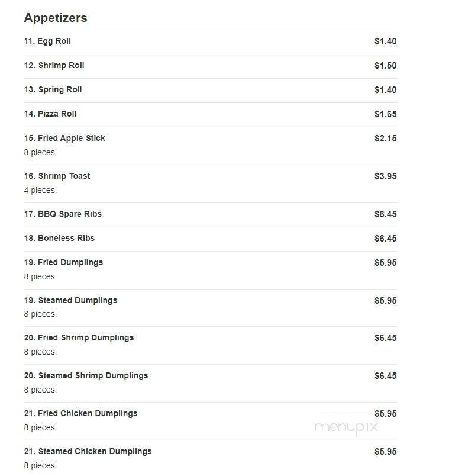
Task: Click the $3.95 Shrimp Toast price
Action: (x=385, y=176)
